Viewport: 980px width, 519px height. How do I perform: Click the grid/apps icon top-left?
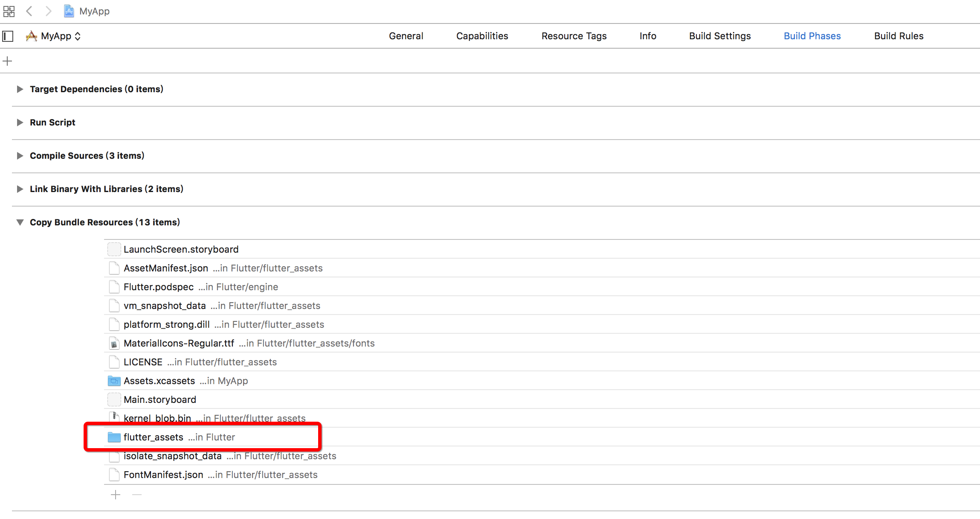click(x=9, y=11)
